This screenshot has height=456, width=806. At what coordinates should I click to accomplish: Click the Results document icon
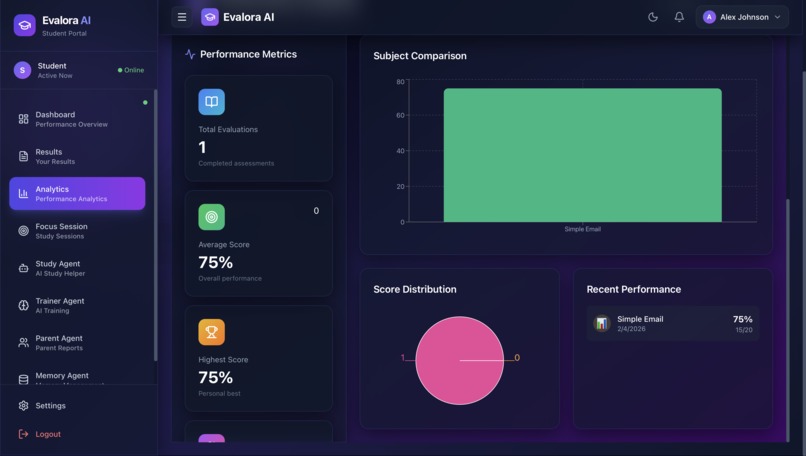pos(23,156)
